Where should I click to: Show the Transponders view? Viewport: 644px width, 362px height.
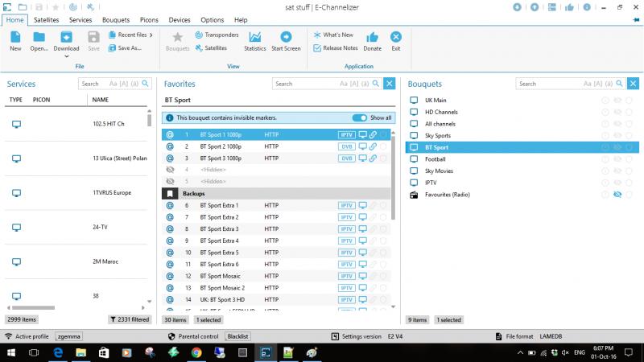217,35
